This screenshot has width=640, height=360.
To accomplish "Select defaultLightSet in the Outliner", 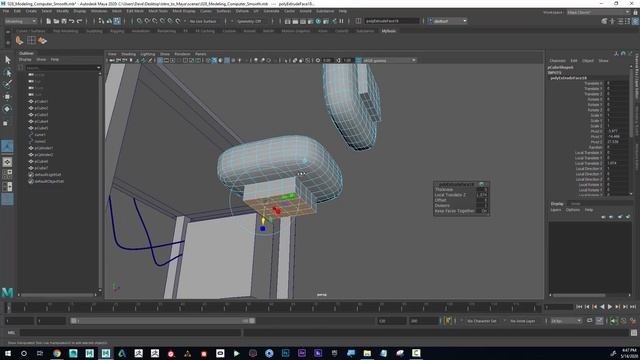I will point(48,175).
